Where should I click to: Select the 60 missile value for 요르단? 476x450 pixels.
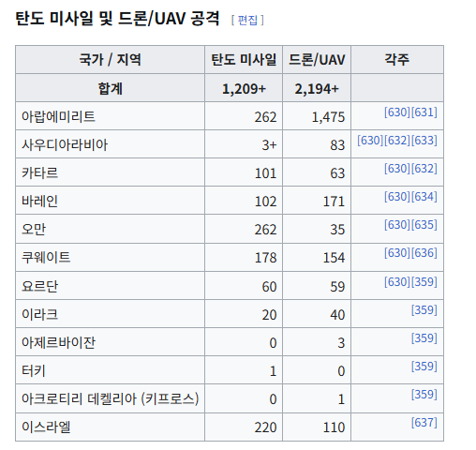[x=269, y=287]
